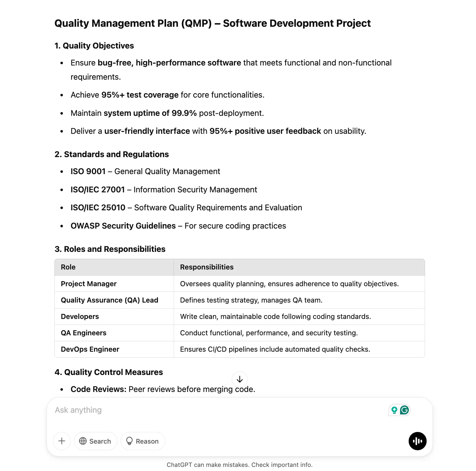Select the Project Manager table cell
The width and height of the screenshot is (476, 471).
[114, 284]
